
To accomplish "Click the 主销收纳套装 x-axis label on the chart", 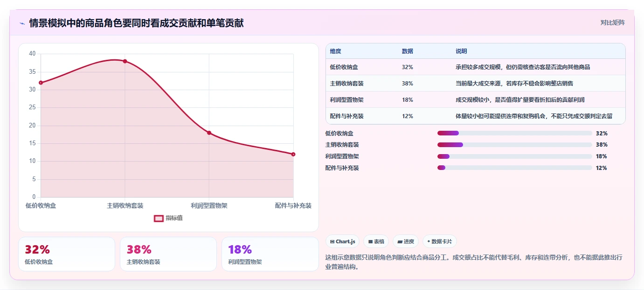I will 125,205.
